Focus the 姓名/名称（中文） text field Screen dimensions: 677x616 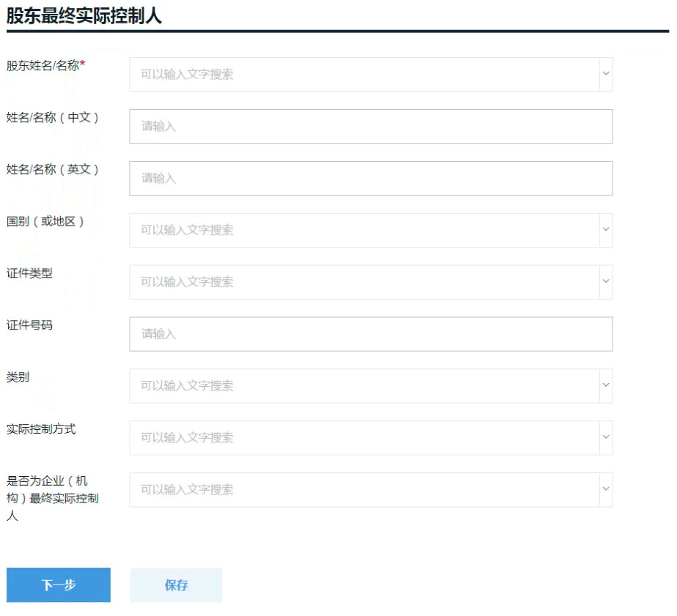[371, 126]
